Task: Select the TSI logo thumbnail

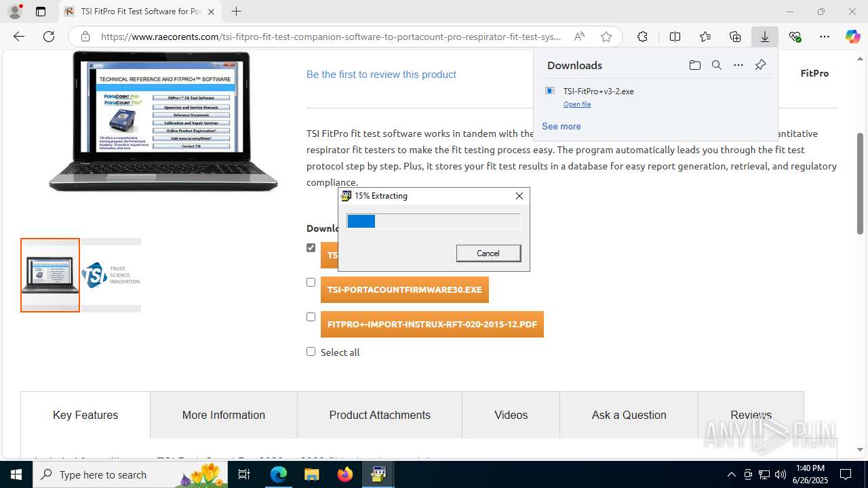Action: click(x=111, y=275)
